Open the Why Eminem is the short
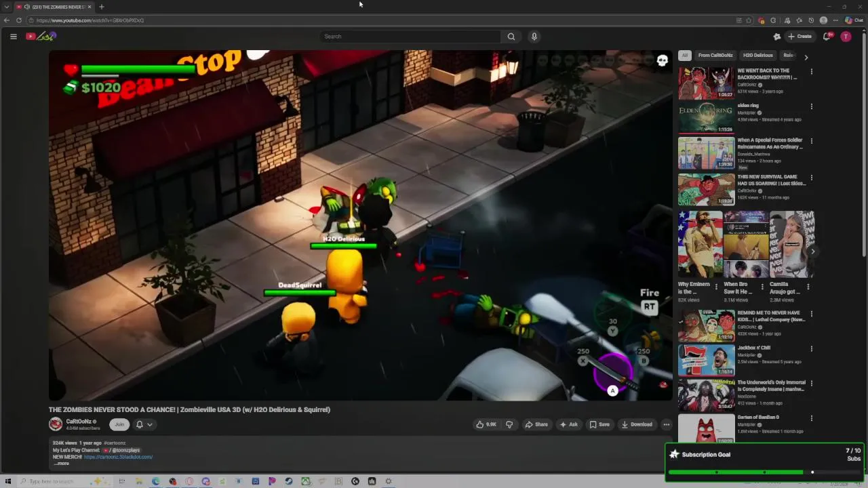Viewport: 868px width, 488px height. pyautogui.click(x=700, y=245)
